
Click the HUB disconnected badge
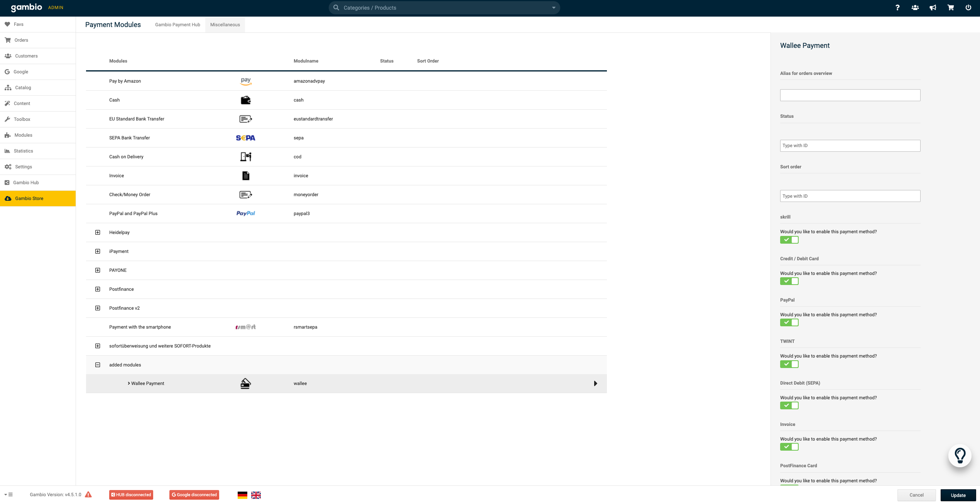131,494
